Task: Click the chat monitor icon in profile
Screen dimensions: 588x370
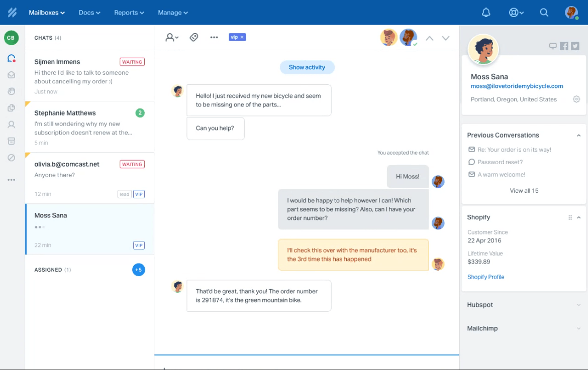Action: click(x=553, y=46)
